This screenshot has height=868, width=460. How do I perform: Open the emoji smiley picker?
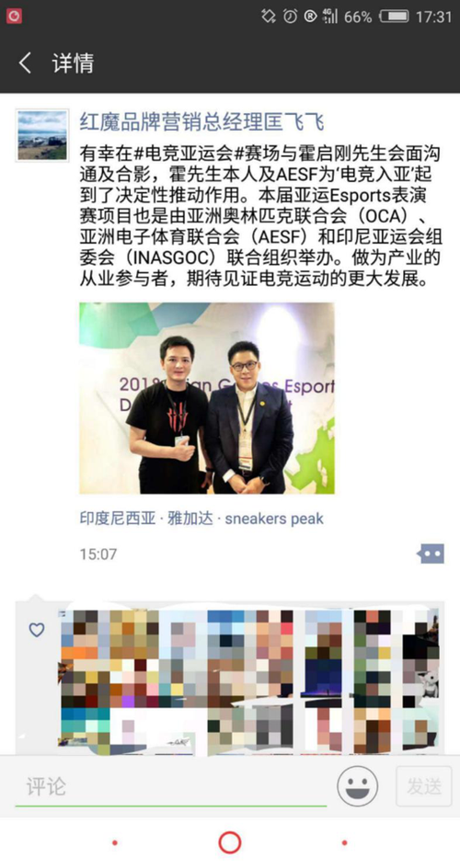(x=358, y=786)
